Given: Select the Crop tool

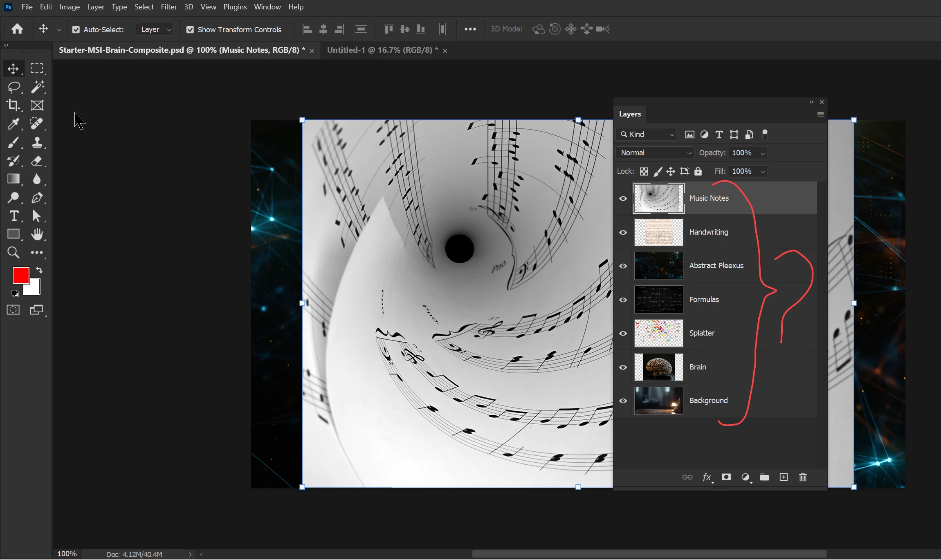Looking at the screenshot, I should pyautogui.click(x=13, y=105).
